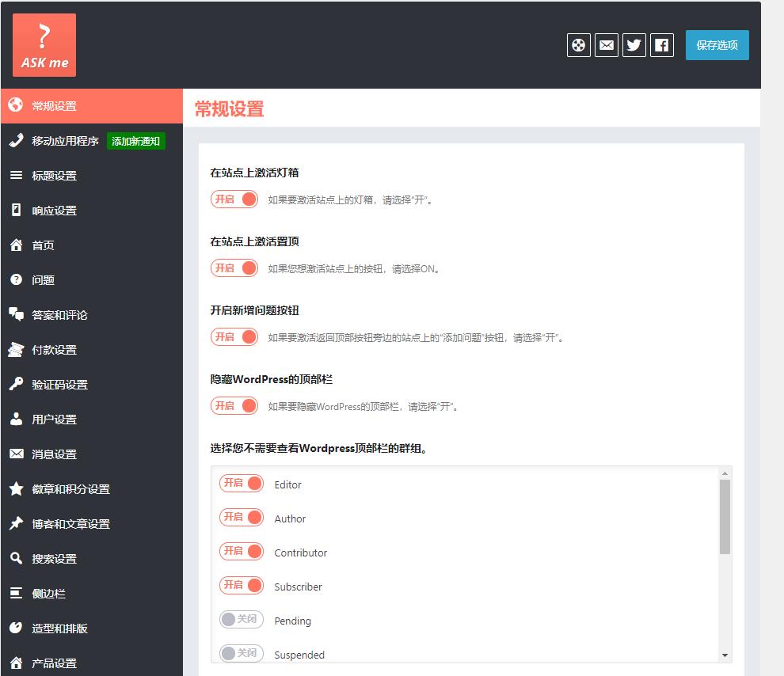784x676 pixels.
Task: Toggle the 在站点上激活置顶 switch
Action: click(x=234, y=268)
